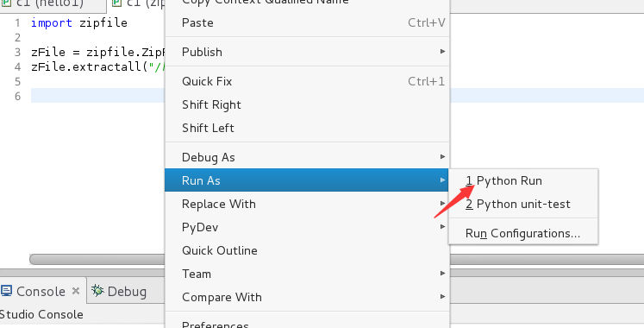Click line number 5 in the gutter
The width and height of the screenshot is (644, 328).
pos(17,81)
